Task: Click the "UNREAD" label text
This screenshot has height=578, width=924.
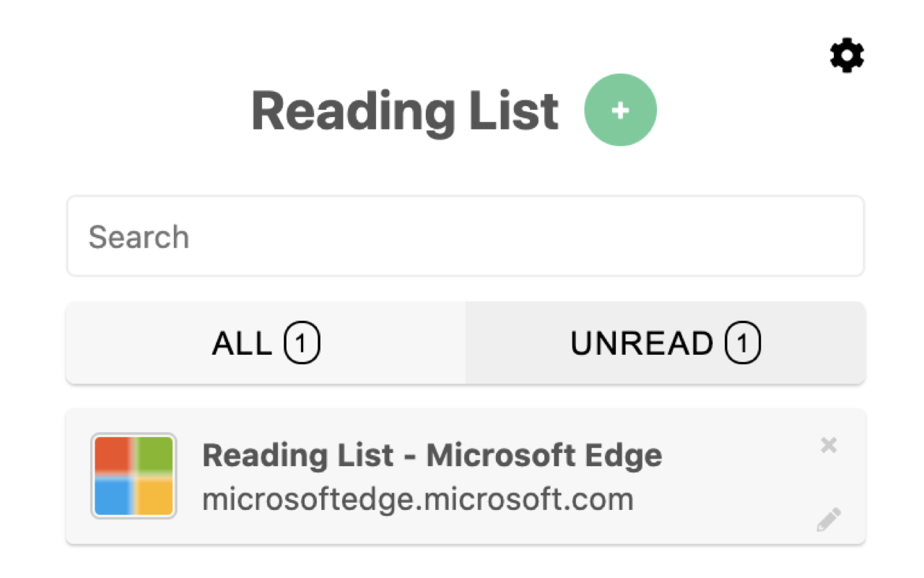Action: pyautogui.click(x=642, y=345)
